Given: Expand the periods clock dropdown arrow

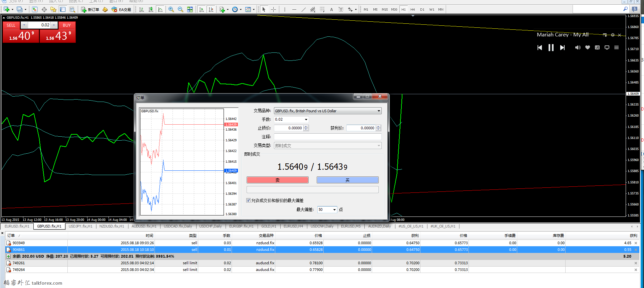Looking at the screenshot, I should tap(241, 9).
